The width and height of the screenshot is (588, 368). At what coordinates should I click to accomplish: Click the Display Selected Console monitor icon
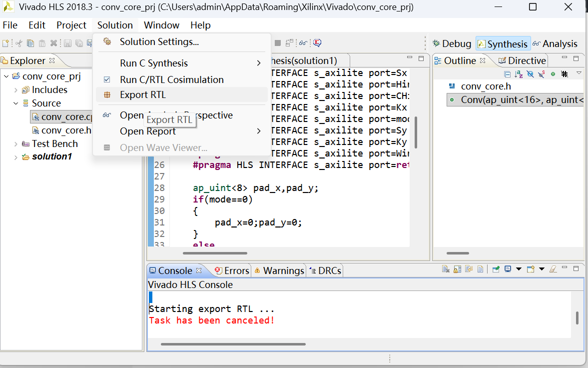(x=508, y=269)
